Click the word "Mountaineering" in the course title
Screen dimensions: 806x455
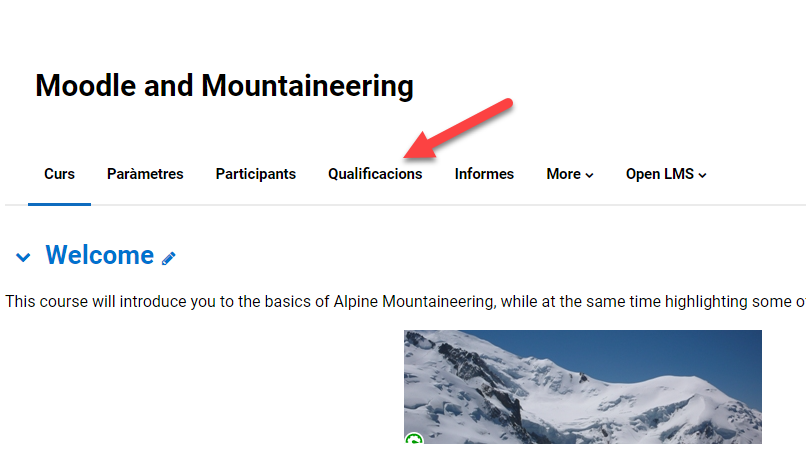(307, 86)
